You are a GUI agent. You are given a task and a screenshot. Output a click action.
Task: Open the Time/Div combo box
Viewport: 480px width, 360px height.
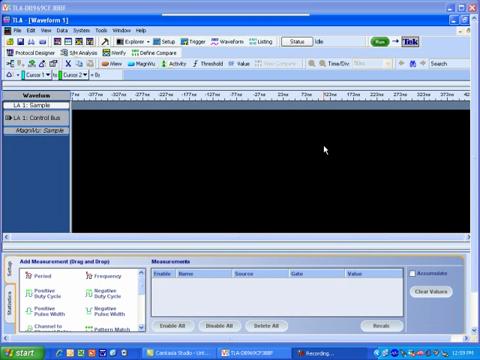(x=372, y=63)
